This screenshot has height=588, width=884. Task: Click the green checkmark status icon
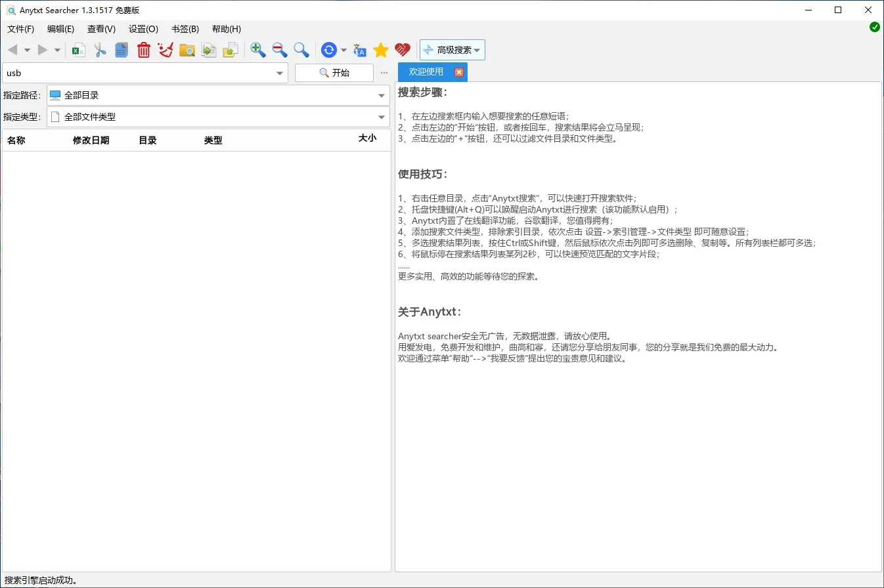click(x=875, y=27)
